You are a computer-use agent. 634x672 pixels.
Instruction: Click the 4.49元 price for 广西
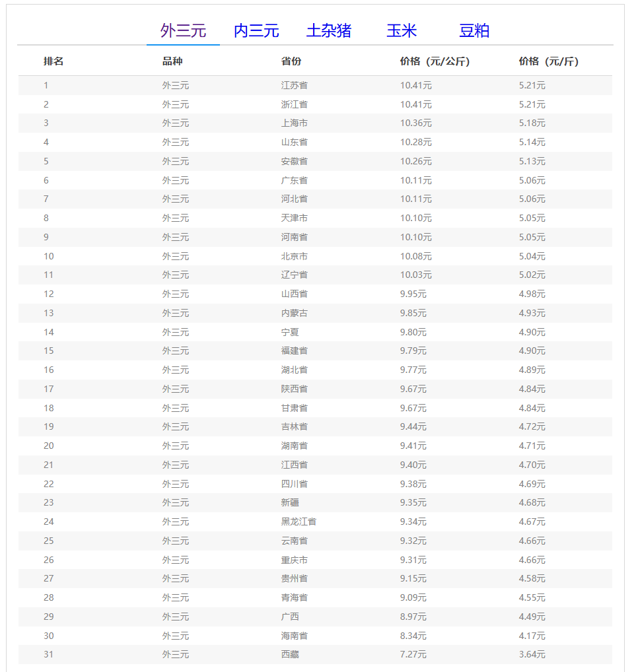click(x=532, y=617)
